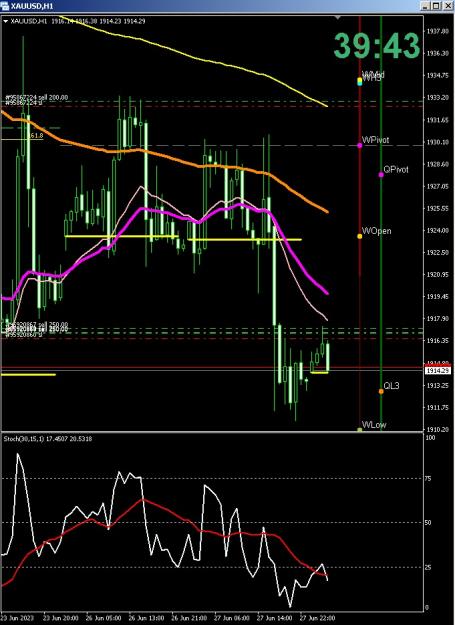Minimize the XAUUSD,H1 chart window

tap(426, 6)
